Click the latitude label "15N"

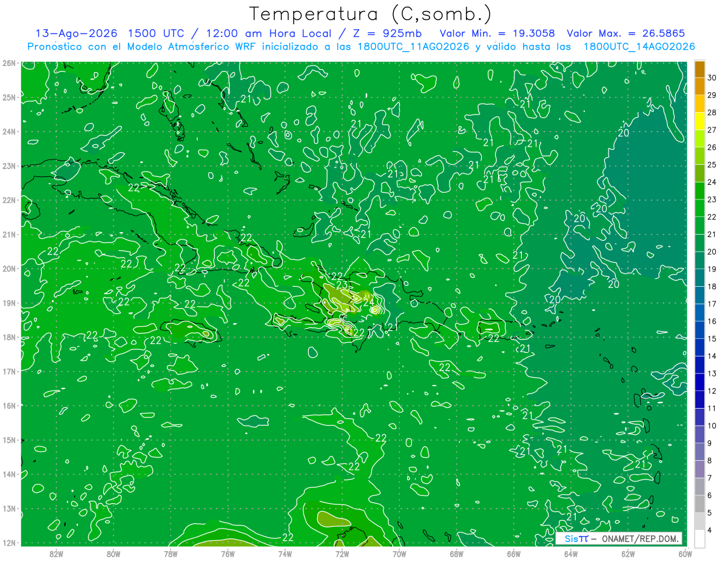(x=8, y=440)
